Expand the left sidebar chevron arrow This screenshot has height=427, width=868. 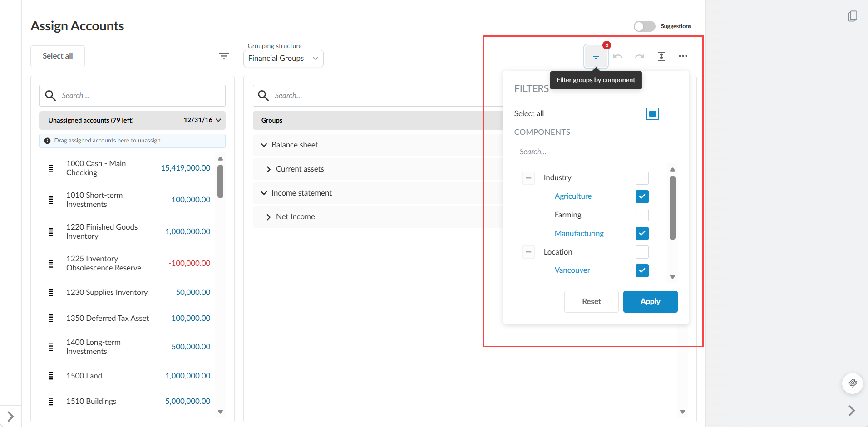[10, 416]
